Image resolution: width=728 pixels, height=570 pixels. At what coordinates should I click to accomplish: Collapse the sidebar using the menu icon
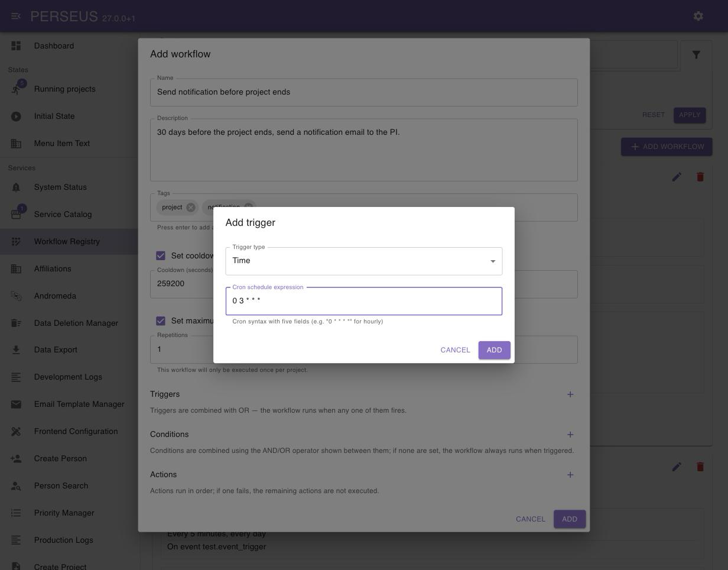pyautogui.click(x=16, y=16)
